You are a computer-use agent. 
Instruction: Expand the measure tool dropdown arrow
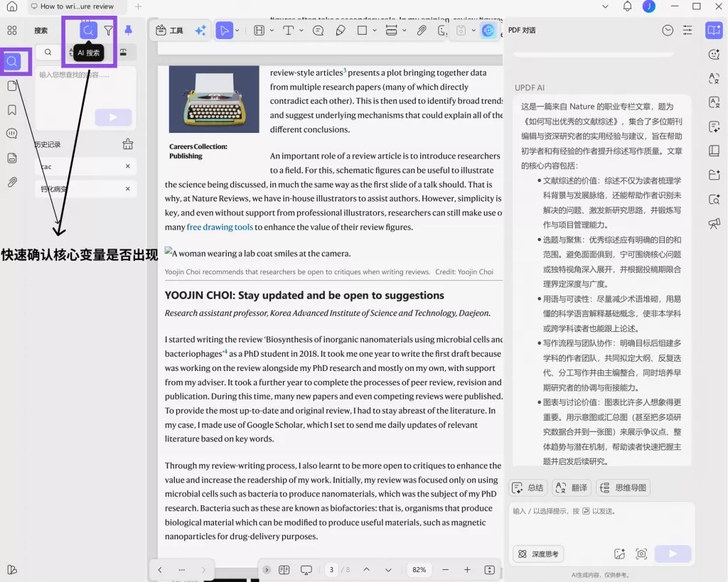pos(404,31)
